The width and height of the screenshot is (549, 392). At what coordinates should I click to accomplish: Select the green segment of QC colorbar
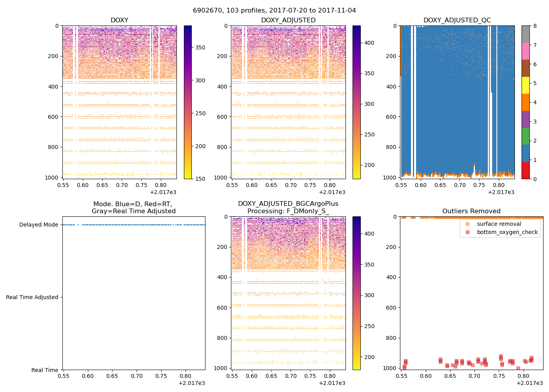(x=525, y=136)
